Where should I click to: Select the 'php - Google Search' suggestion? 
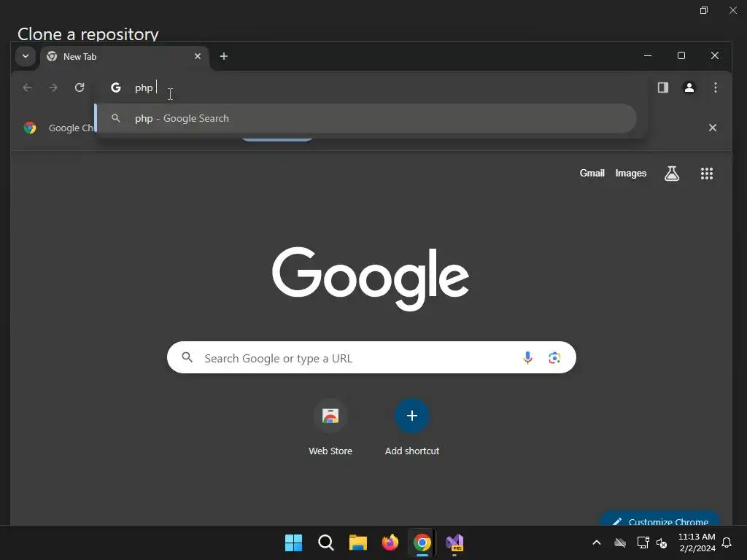(x=366, y=119)
